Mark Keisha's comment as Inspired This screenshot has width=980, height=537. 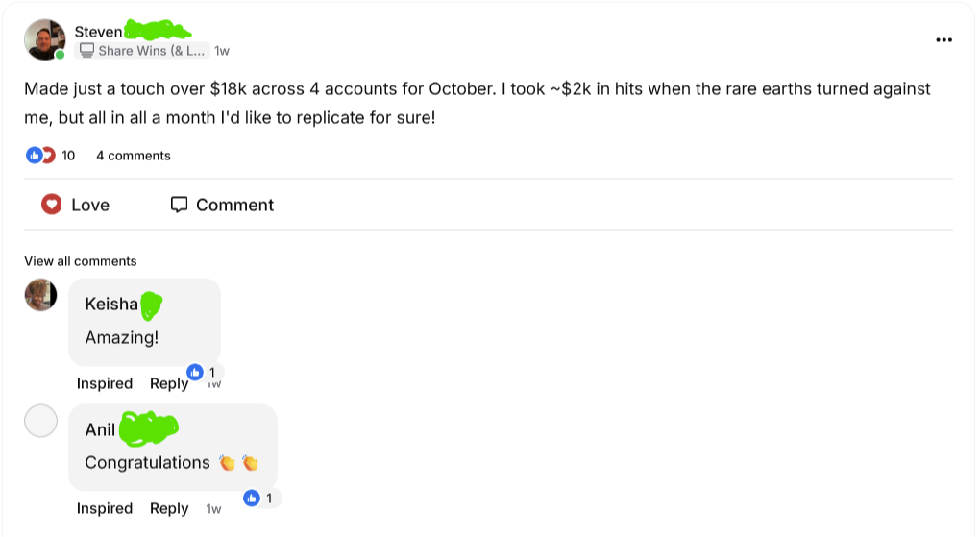click(105, 383)
